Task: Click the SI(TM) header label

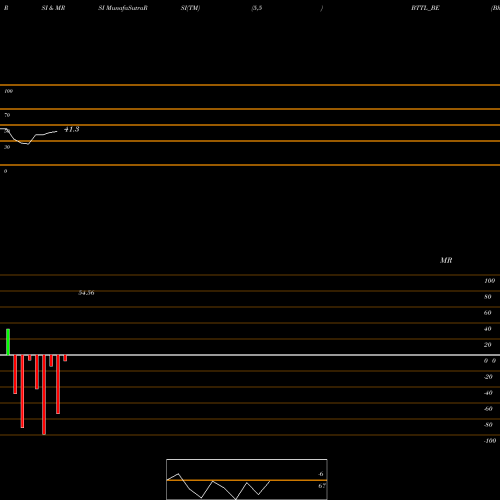Action: (x=190, y=8)
